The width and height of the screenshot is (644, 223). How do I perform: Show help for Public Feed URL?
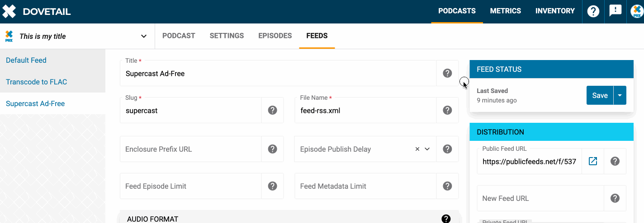(615, 161)
